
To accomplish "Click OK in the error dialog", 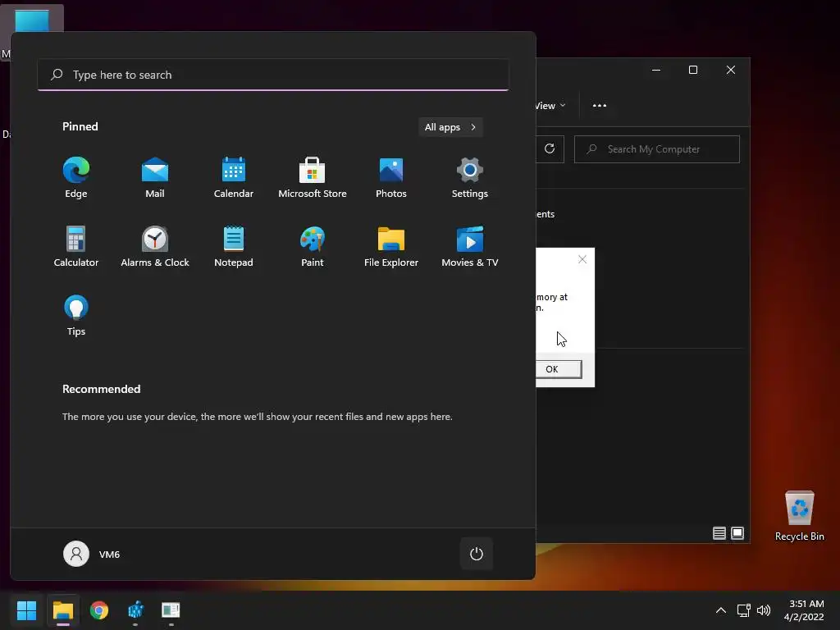I will point(558,369).
